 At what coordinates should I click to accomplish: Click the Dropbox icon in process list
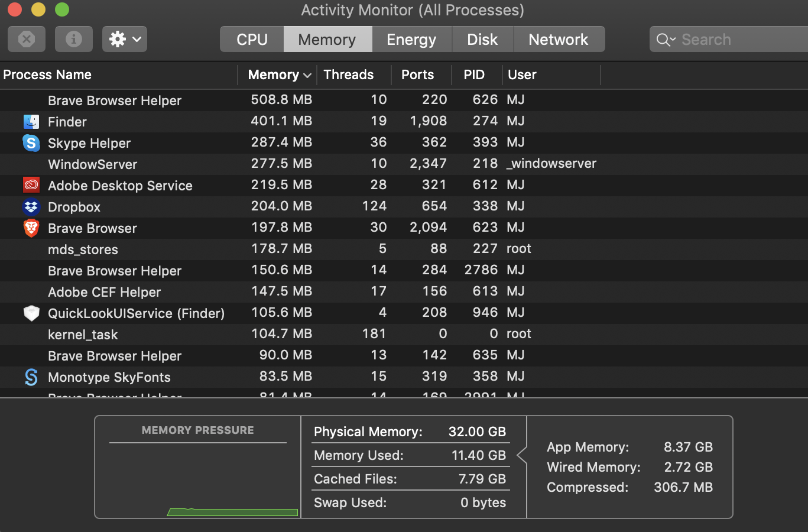coord(31,207)
